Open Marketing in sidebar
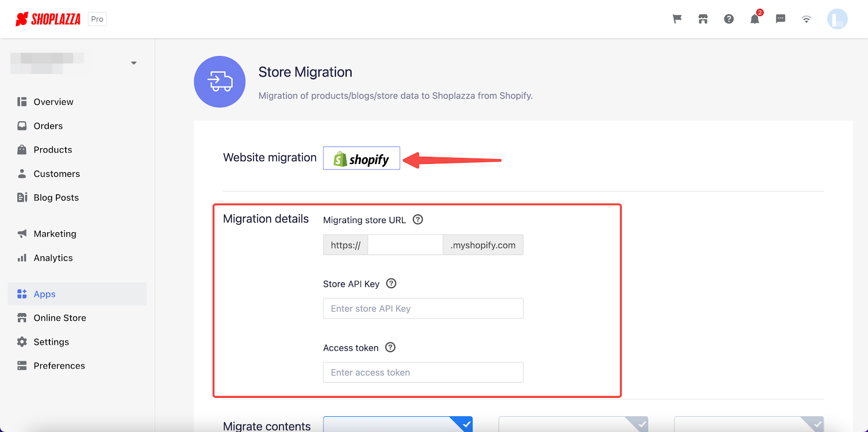868x432 pixels. 77,234
